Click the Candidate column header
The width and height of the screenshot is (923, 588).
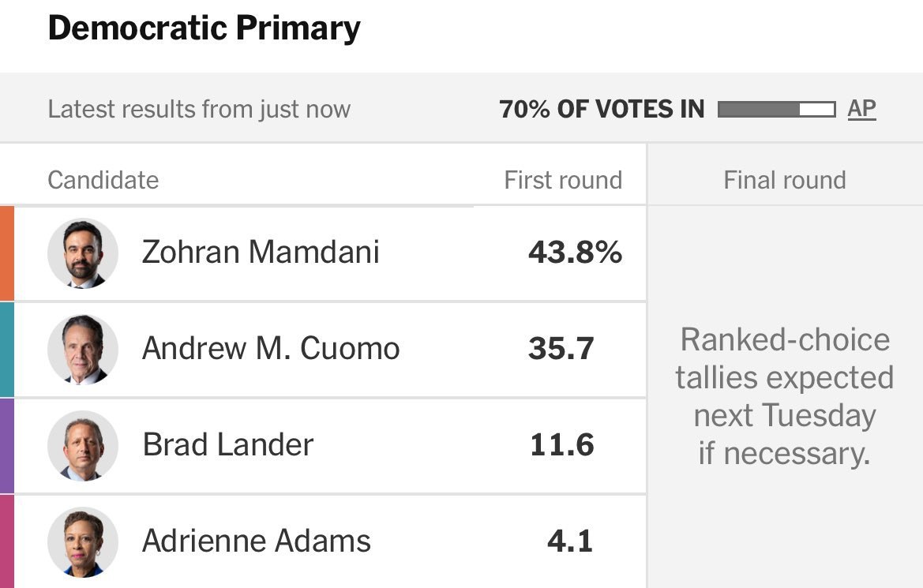103,180
